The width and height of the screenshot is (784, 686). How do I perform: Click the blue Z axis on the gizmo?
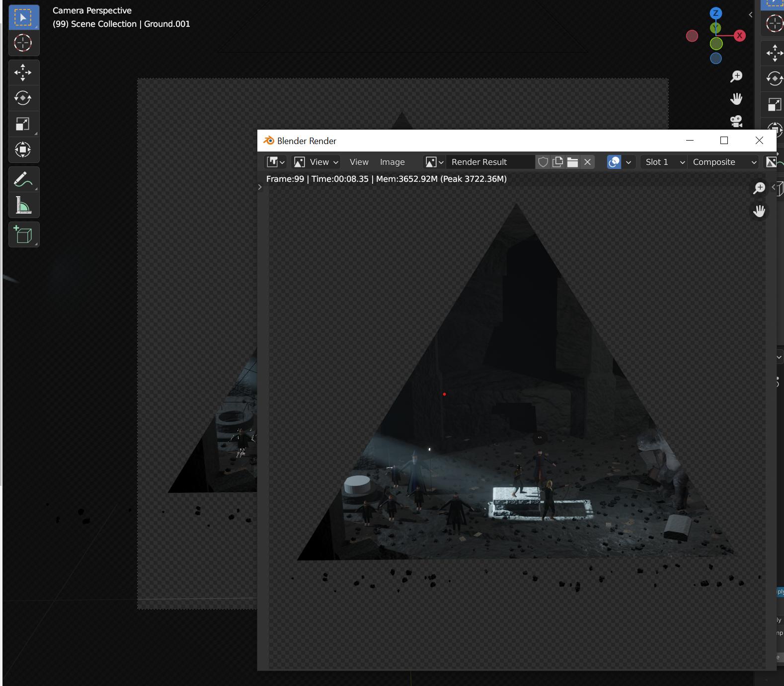click(716, 13)
